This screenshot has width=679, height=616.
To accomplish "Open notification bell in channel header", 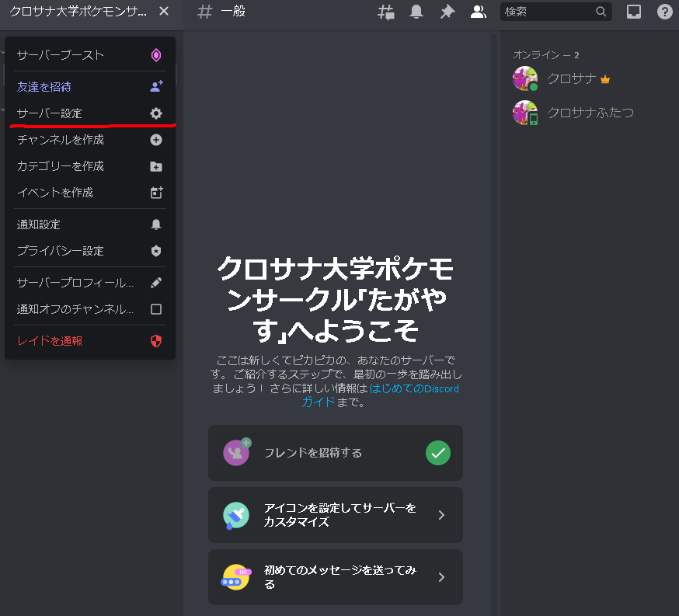I will pyautogui.click(x=416, y=12).
